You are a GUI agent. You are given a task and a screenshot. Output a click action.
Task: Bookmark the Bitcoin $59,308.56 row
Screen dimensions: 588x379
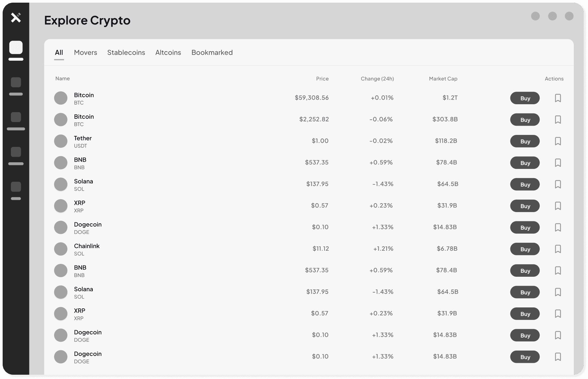(x=558, y=98)
